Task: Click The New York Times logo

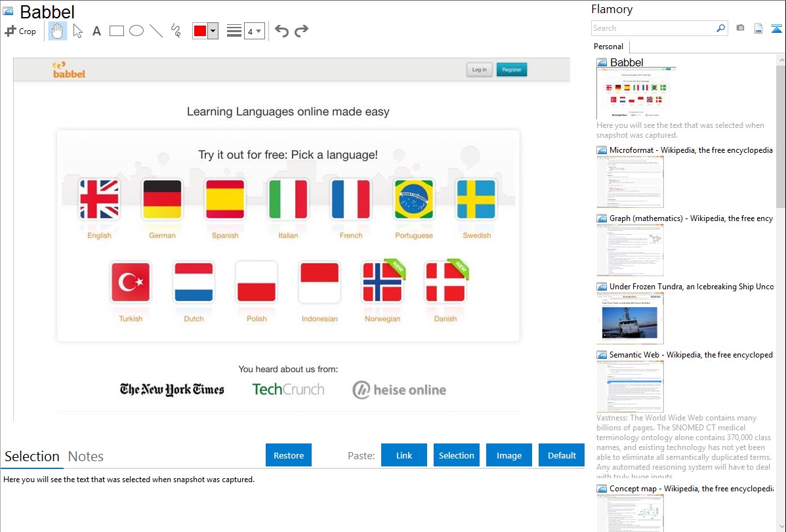Action: click(x=172, y=390)
